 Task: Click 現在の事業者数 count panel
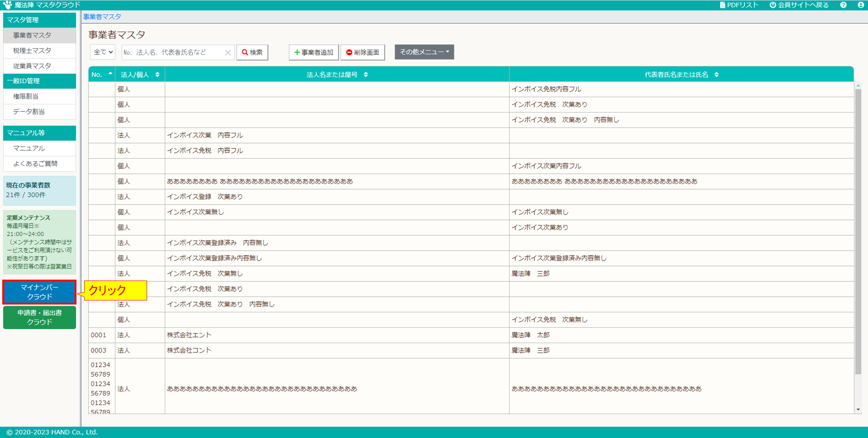click(x=39, y=190)
